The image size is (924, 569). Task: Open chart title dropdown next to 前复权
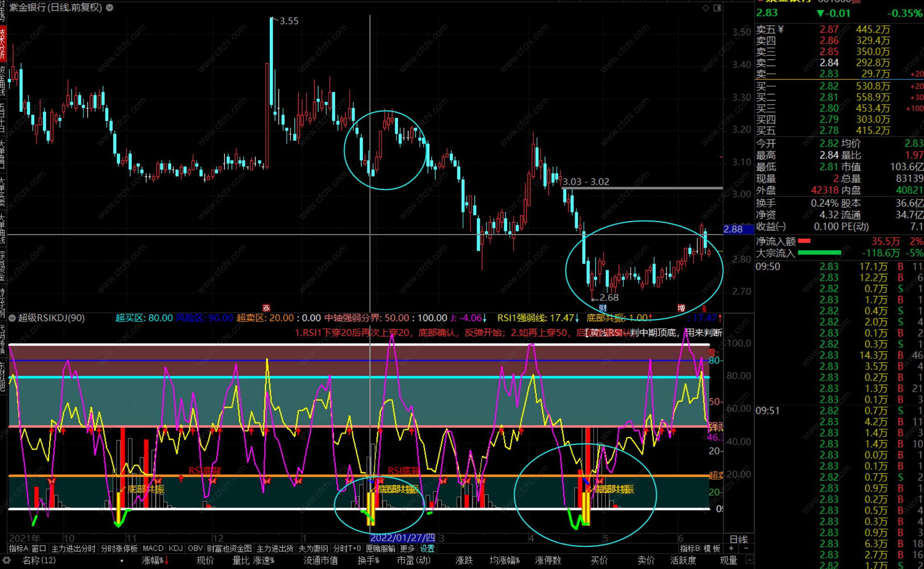coord(110,7)
